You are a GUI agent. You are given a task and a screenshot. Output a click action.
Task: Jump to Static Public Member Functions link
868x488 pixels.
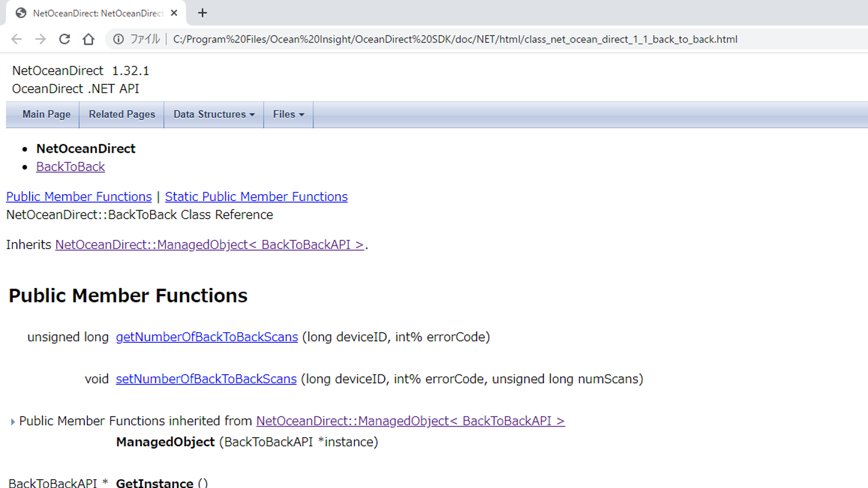click(x=256, y=196)
